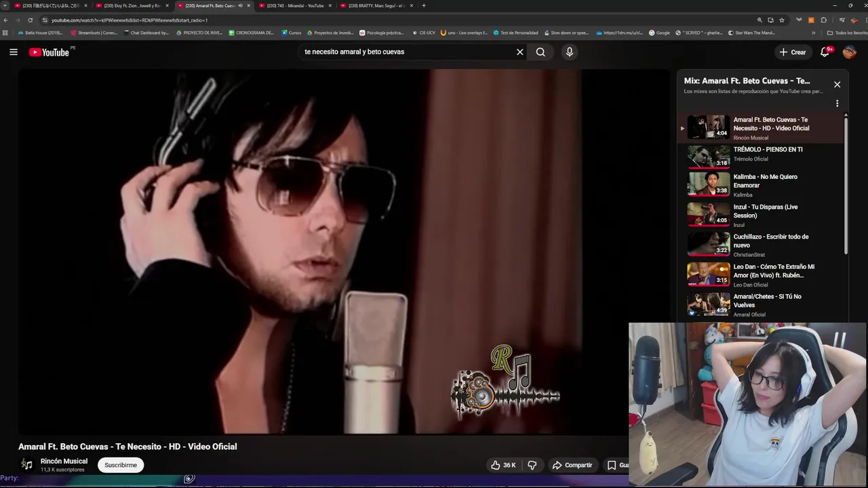
Task: Open the browser zoom magnifier icon
Action: (x=759, y=20)
